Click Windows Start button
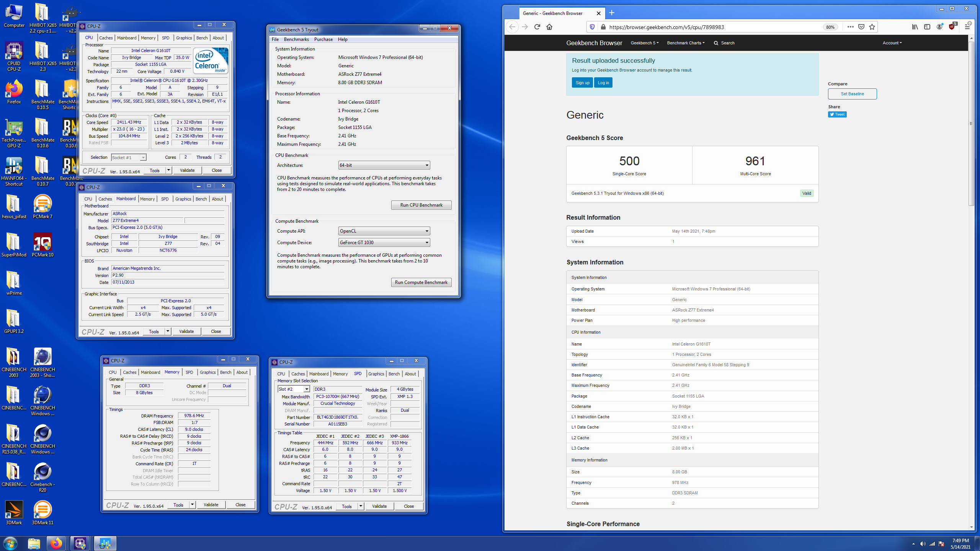This screenshot has height=551, width=980. [x=10, y=543]
